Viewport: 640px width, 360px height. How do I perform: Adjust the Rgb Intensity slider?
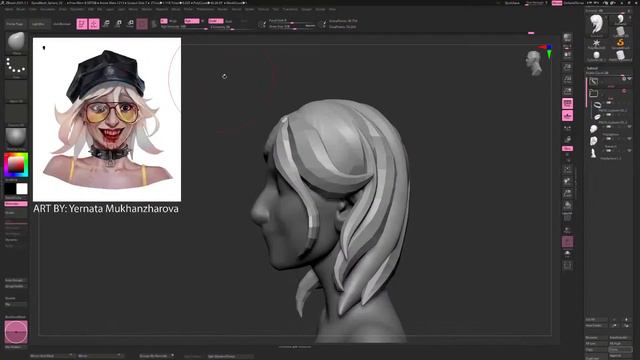point(184,27)
